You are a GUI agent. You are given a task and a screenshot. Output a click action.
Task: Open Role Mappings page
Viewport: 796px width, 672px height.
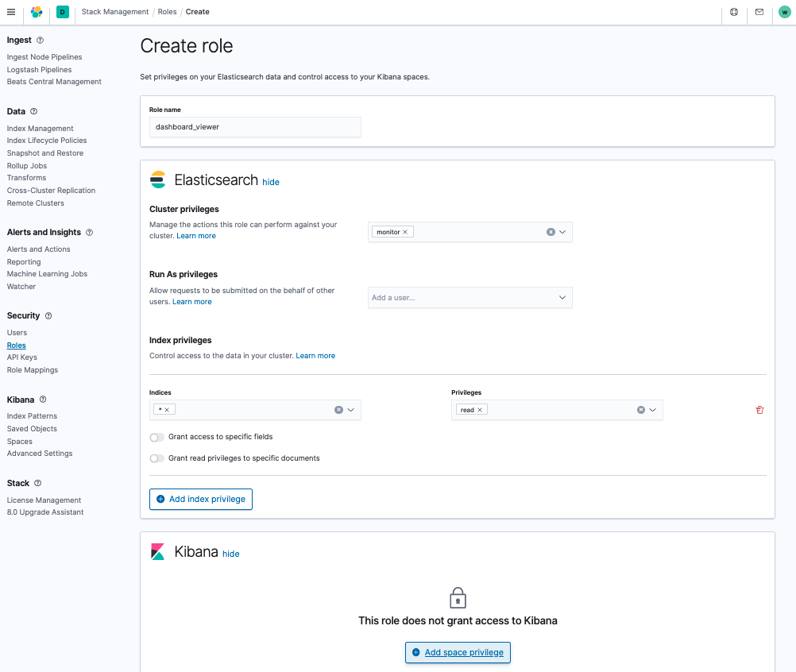(33, 370)
